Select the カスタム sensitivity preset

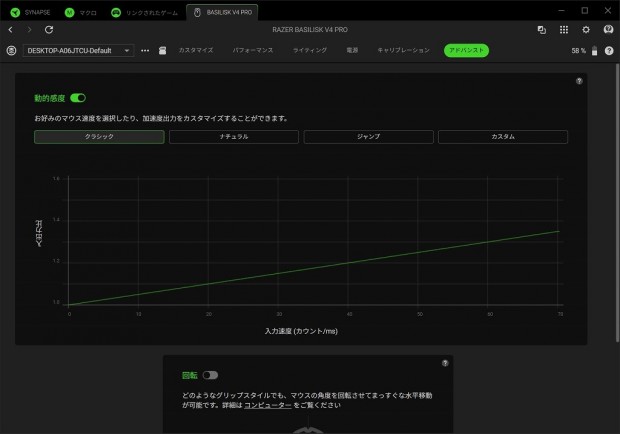503,137
